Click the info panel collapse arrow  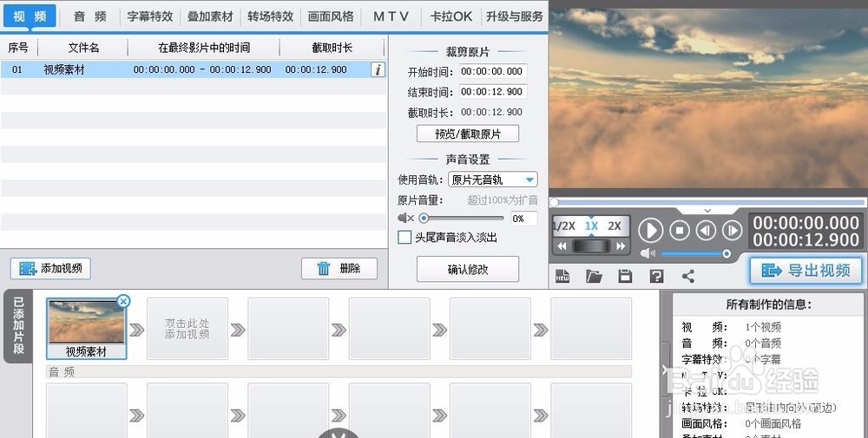point(665,370)
